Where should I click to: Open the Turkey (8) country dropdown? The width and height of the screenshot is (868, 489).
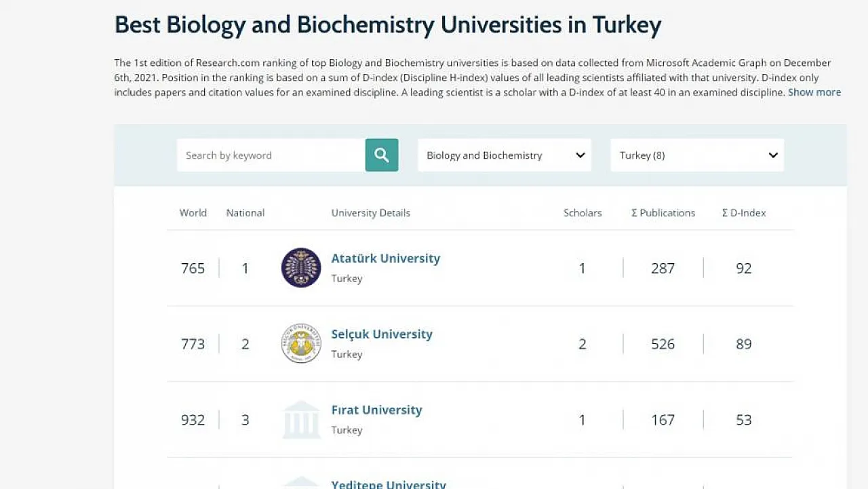click(697, 155)
